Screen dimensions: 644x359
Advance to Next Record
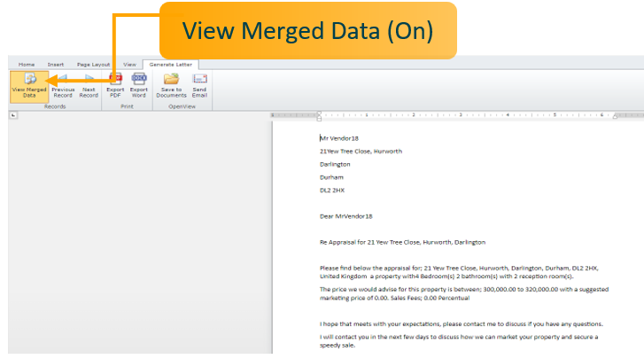pos(89,87)
